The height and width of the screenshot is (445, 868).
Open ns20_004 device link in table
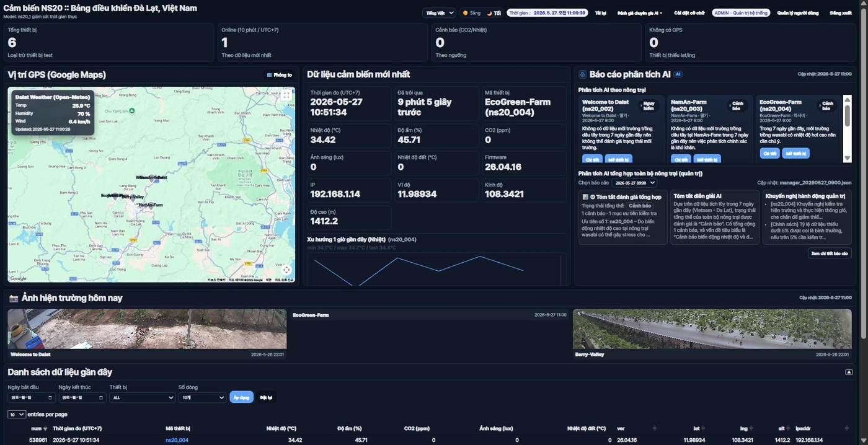[177, 440]
